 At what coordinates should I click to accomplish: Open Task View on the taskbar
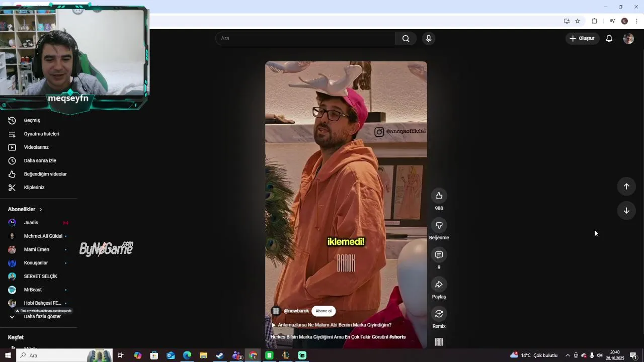click(x=121, y=355)
